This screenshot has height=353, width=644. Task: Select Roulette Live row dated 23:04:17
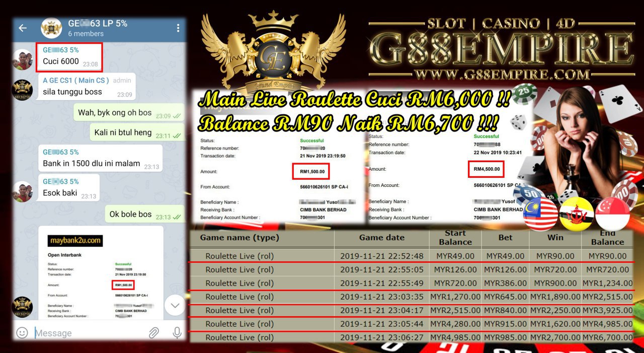[x=412, y=310]
